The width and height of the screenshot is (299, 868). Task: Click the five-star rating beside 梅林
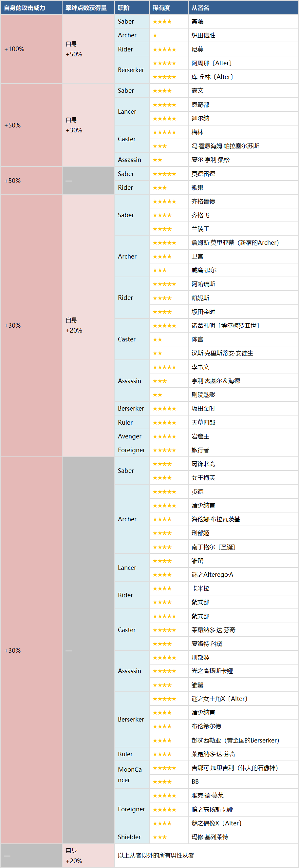(x=164, y=132)
